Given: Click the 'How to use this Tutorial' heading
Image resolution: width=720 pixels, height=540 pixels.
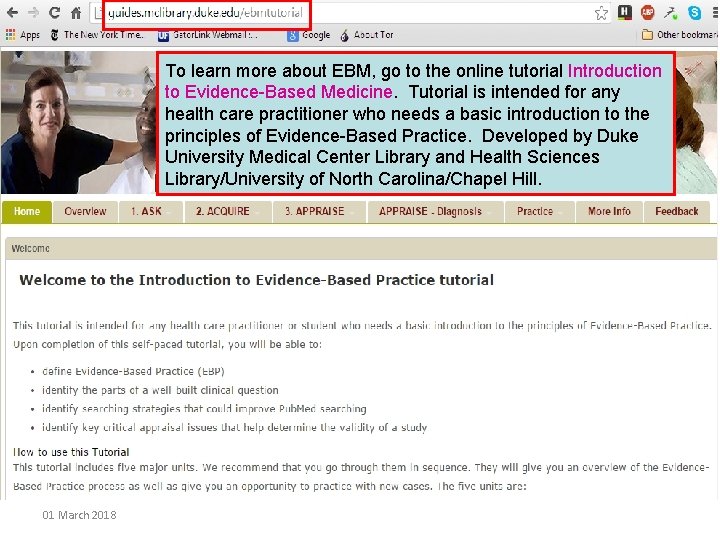Looking at the screenshot, I should coord(71,452).
